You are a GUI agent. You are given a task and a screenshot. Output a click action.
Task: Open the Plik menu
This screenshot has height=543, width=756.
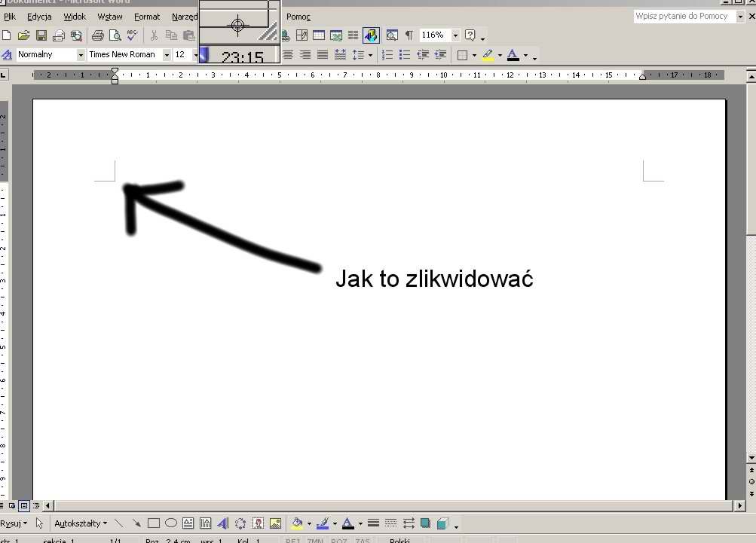[10, 17]
